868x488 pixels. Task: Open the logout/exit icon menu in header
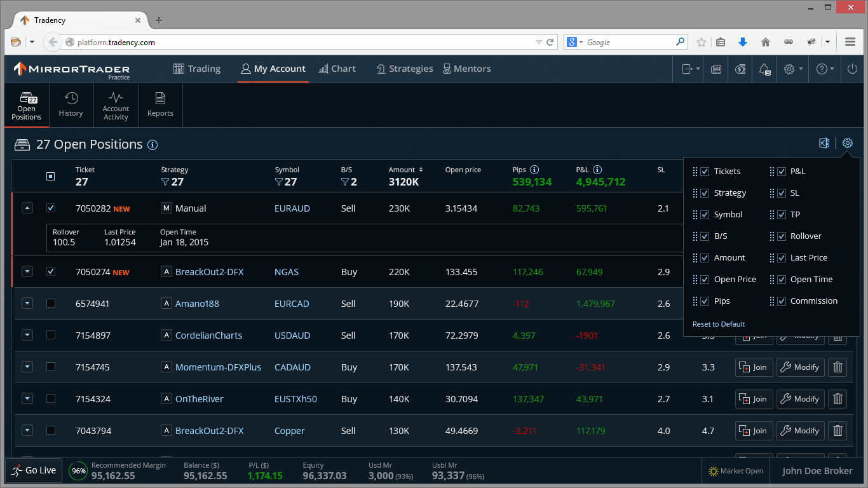[x=691, y=69]
